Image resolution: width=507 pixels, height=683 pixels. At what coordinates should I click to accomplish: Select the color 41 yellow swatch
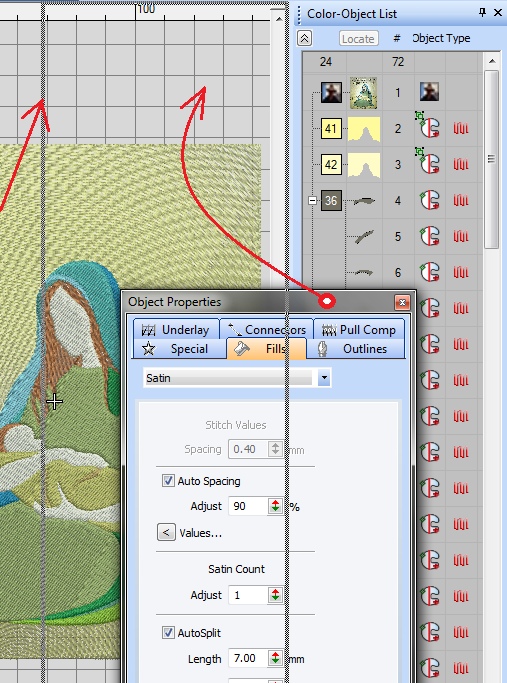(x=331, y=128)
